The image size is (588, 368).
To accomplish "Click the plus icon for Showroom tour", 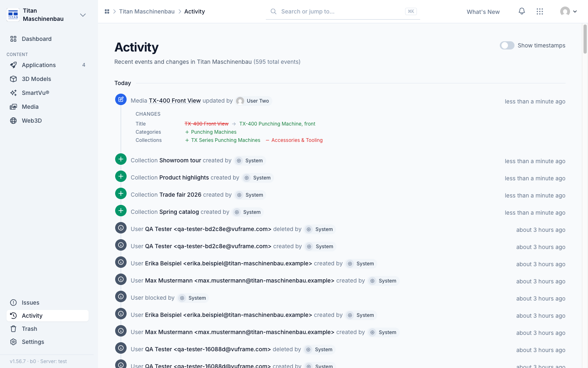I will point(121,159).
